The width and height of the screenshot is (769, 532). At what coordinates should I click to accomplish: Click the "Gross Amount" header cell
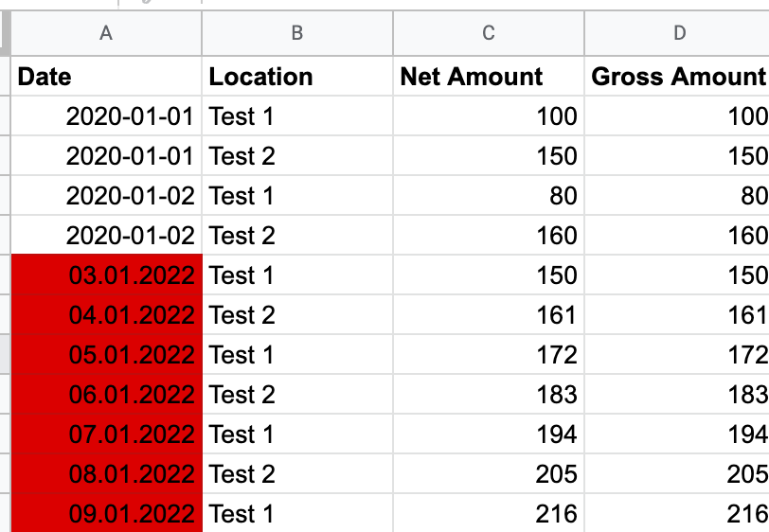(x=677, y=77)
